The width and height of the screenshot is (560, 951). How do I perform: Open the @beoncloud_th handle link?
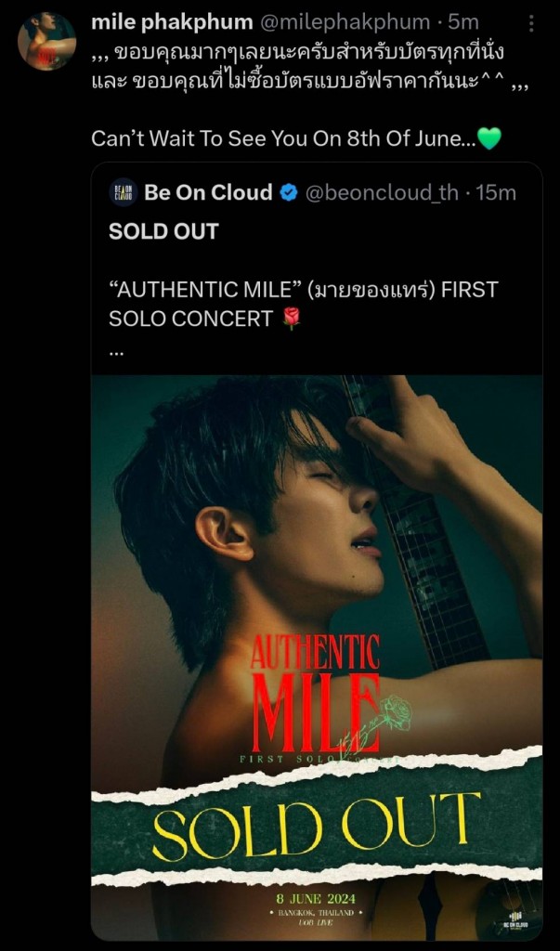pyautogui.click(x=382, y=193)
